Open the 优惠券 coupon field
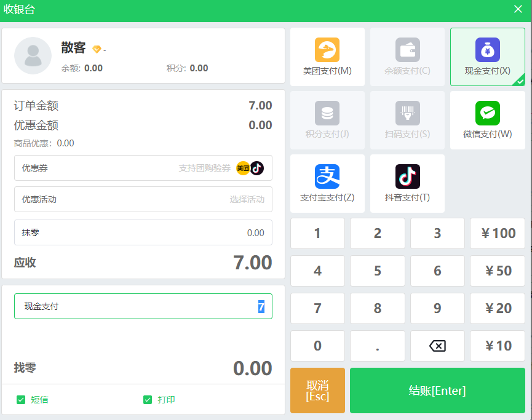 click(143, 168)
